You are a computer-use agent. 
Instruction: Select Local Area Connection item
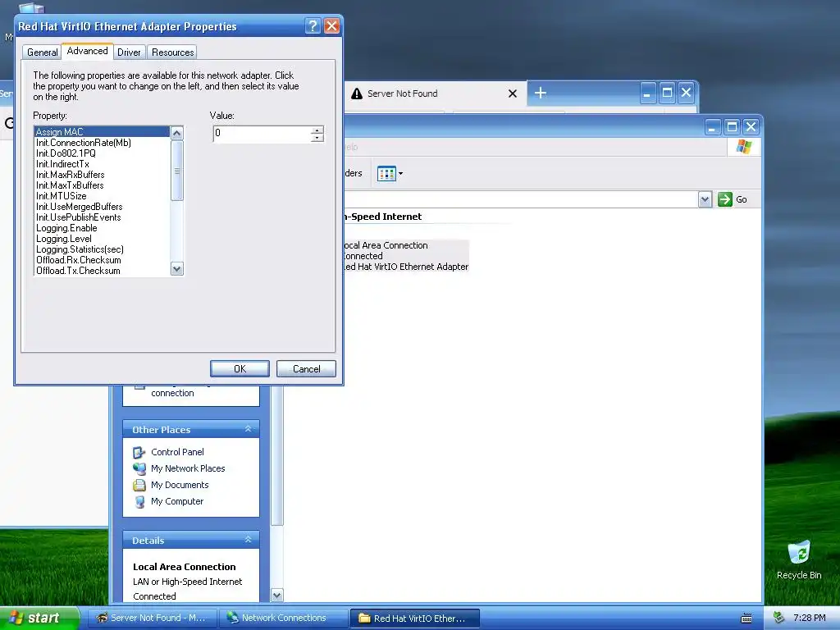(405, 256)
